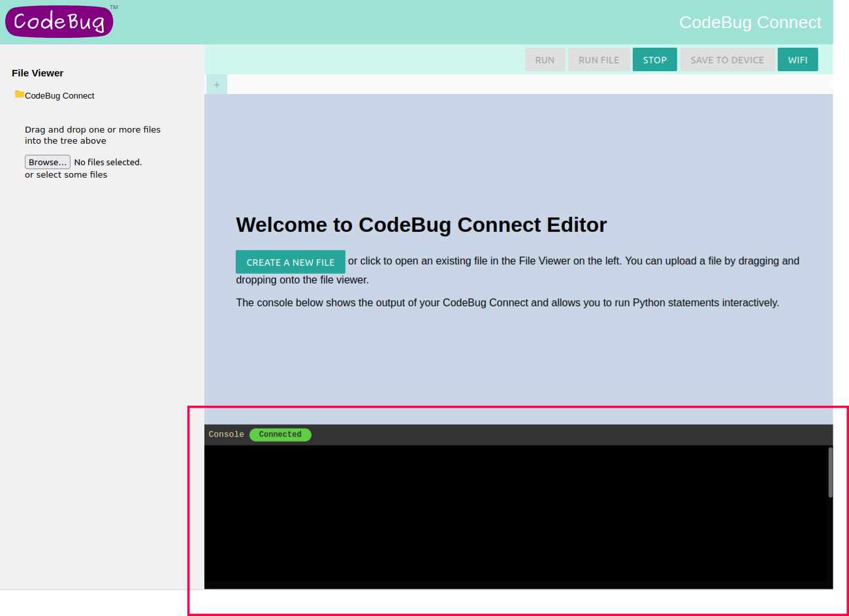Click the RUN FILE button
Screen dimensions: 849x616
click(x=599, y=59)
